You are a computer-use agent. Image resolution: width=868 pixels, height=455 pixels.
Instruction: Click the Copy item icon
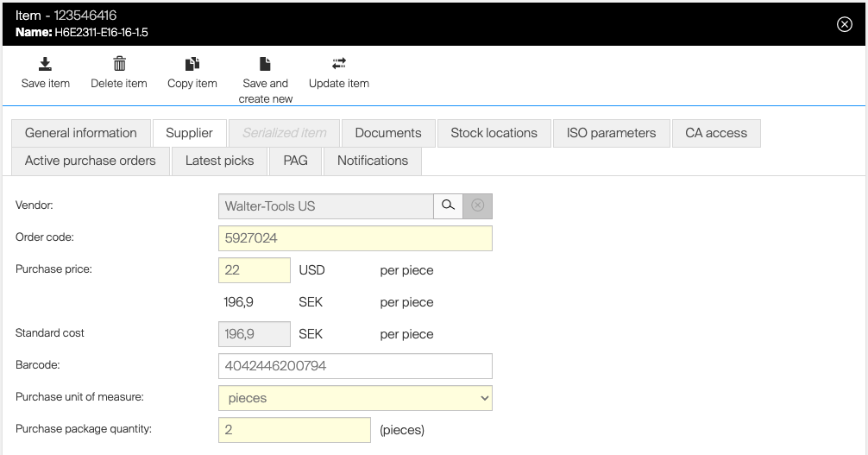(x=192, y=64)
